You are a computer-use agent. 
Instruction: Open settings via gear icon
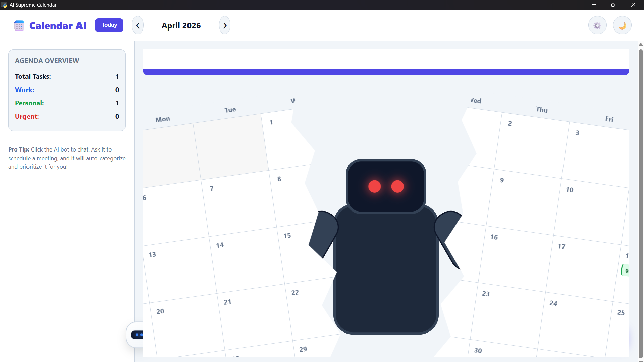point(597,25)
